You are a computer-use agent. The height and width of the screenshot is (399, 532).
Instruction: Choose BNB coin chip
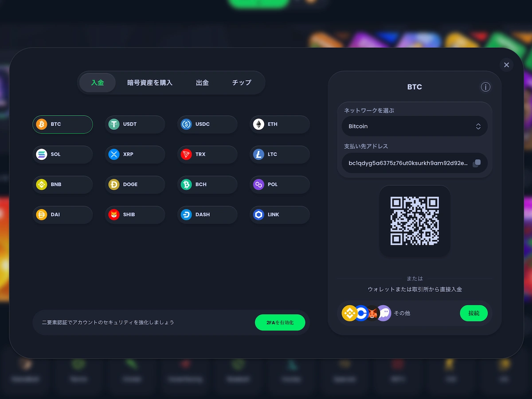coord(63,185)
